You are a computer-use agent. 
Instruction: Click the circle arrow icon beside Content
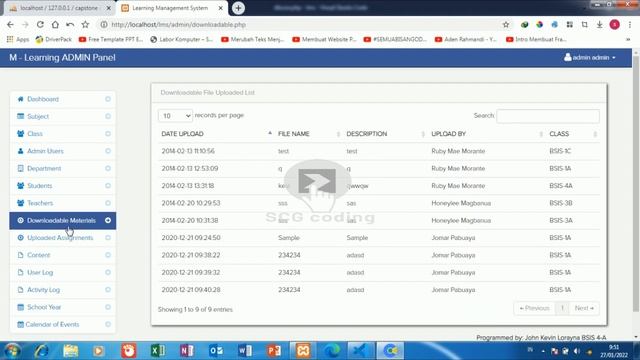click(108, 255)
